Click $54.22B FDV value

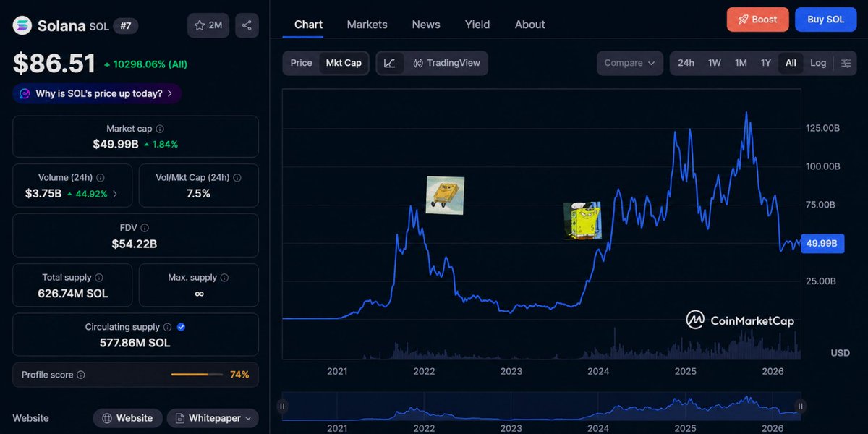pos(135,244)
